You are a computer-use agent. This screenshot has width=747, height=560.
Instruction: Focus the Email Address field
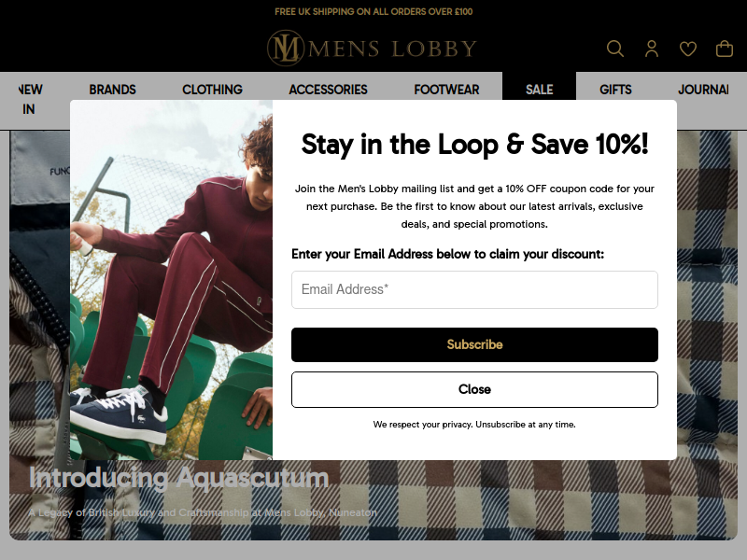(474, 289)
